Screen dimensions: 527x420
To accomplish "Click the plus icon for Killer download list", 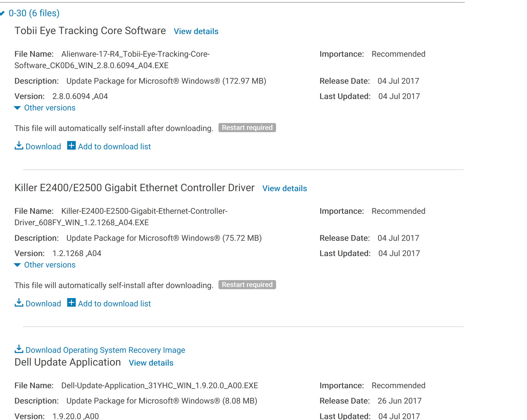I will click(71, 302).
